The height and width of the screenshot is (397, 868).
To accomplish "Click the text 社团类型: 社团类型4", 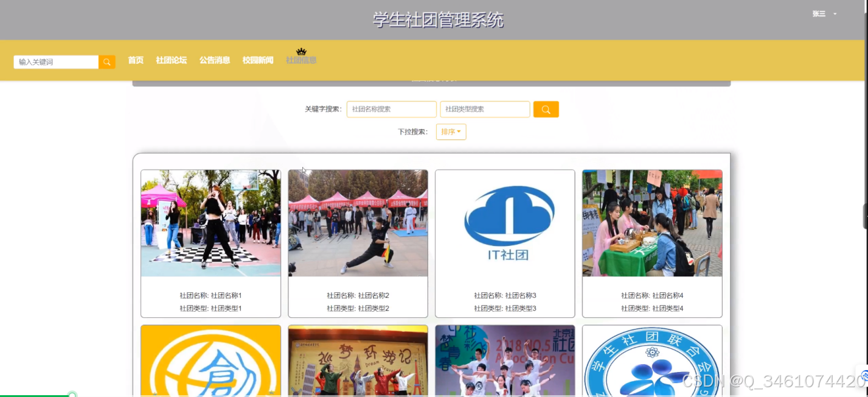I will point(652,309).
